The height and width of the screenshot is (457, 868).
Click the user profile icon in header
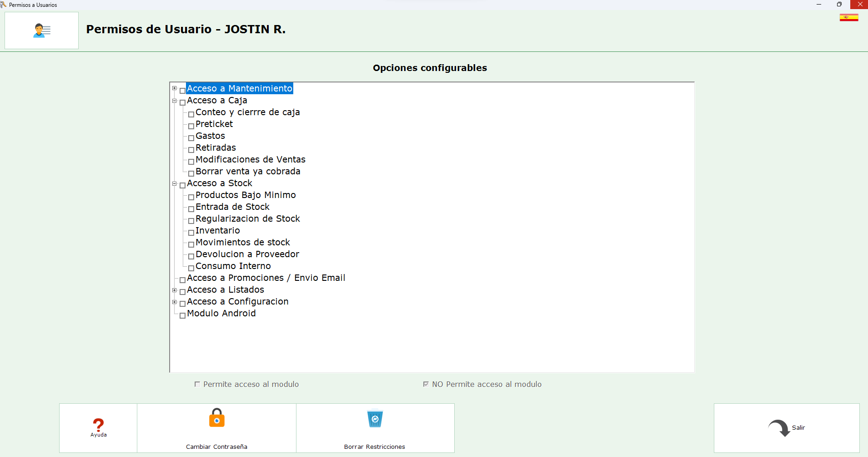pos(41,30)
